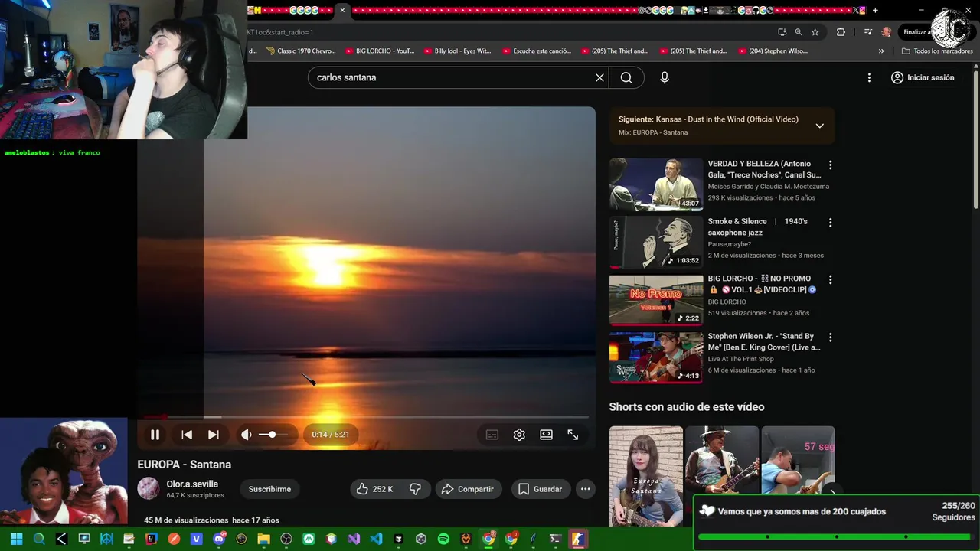Open the Europa Santana girl guitarist short
The width and height of the screenshot is (980, 551).
coord(646,476)
